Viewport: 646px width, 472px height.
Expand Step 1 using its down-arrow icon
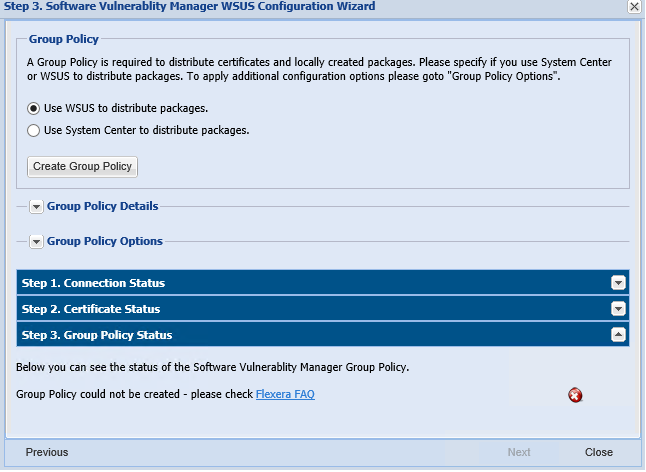point(618,283)
